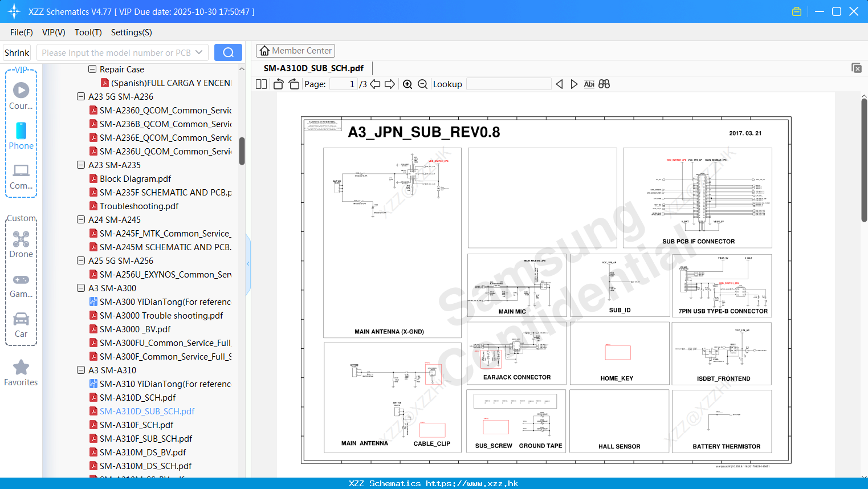This screenshot has width=868, height=489.
Task: Click the pop-out window icon at right
Action: click(856, 68)
